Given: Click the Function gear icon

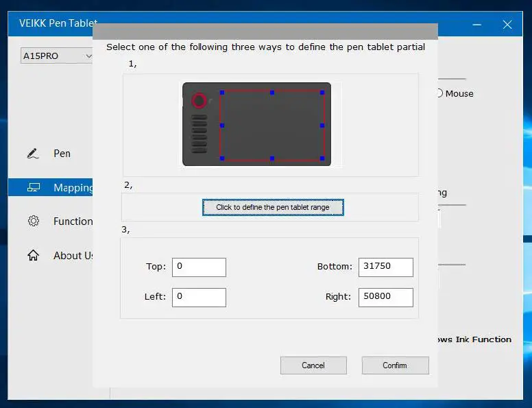Looking at the screenshot, I should [x=33, y=221].
